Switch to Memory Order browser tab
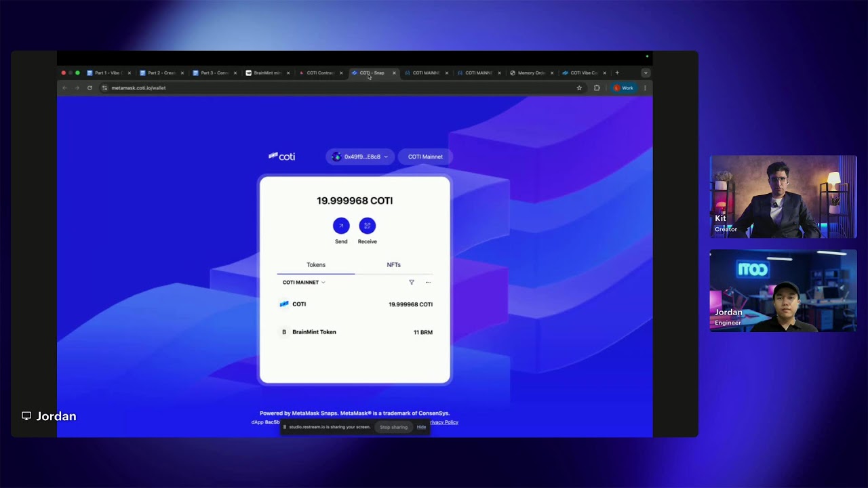 (x=530, y=73)
